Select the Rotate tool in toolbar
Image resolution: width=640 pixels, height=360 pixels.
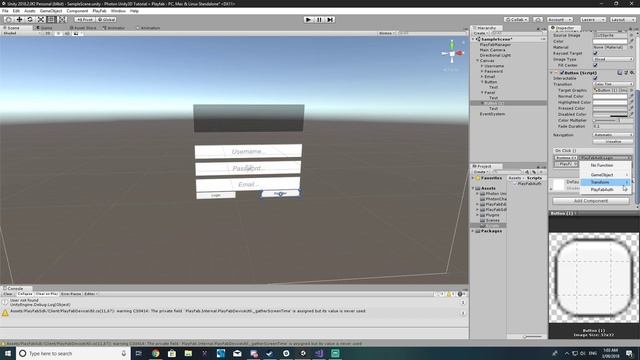[30, 19]
